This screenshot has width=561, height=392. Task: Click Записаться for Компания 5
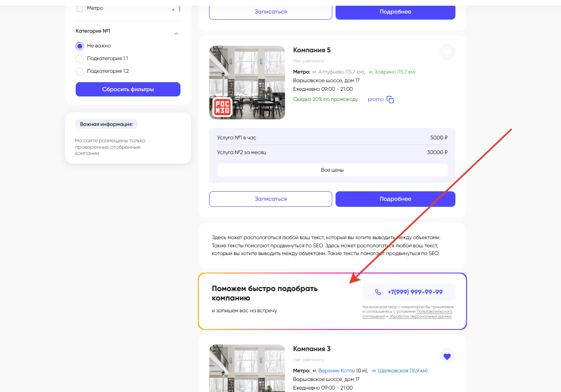(270, 199)
